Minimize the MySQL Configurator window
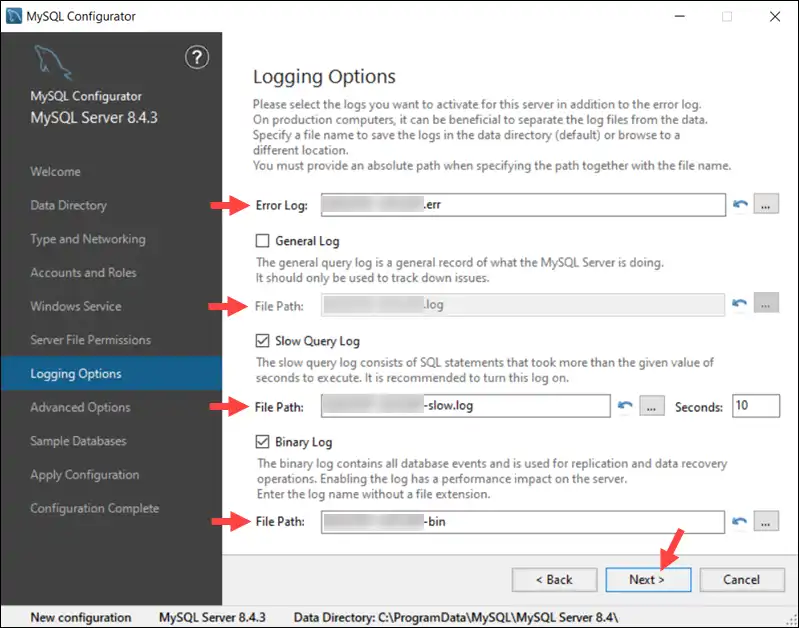 click(679, 16)
